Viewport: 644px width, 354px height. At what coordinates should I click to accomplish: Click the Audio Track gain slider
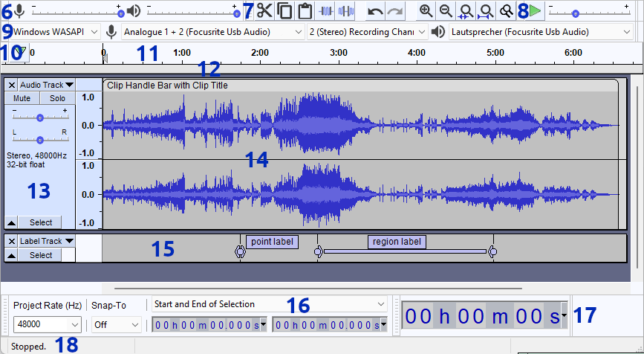coord(39,117)
